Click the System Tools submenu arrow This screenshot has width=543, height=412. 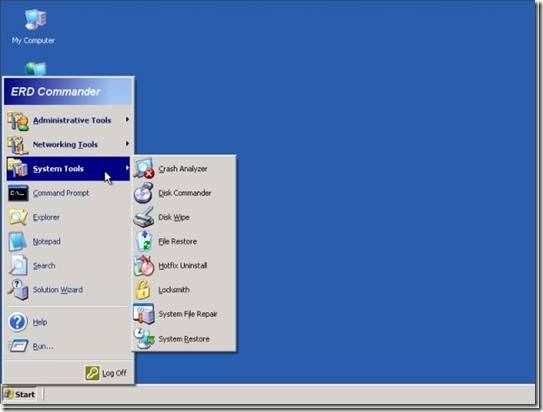[x=127, y=168]
